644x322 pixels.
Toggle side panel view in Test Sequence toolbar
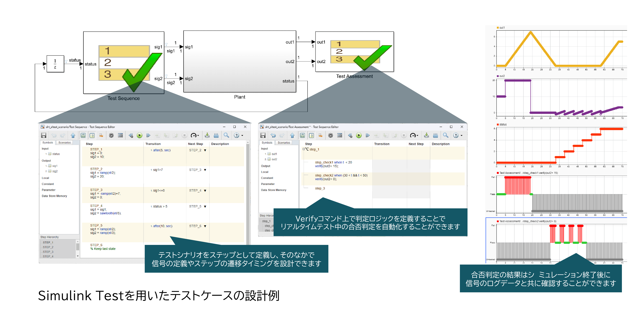(92, 135)
